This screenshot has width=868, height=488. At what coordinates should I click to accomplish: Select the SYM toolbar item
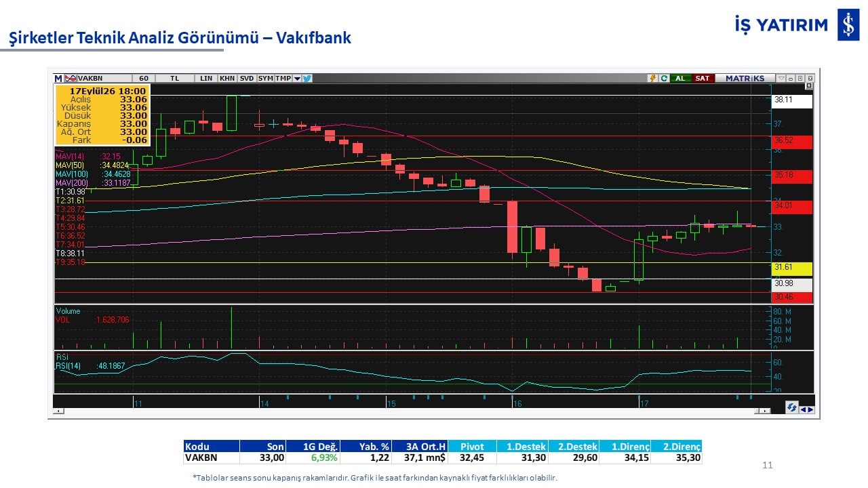coord(265,78)
